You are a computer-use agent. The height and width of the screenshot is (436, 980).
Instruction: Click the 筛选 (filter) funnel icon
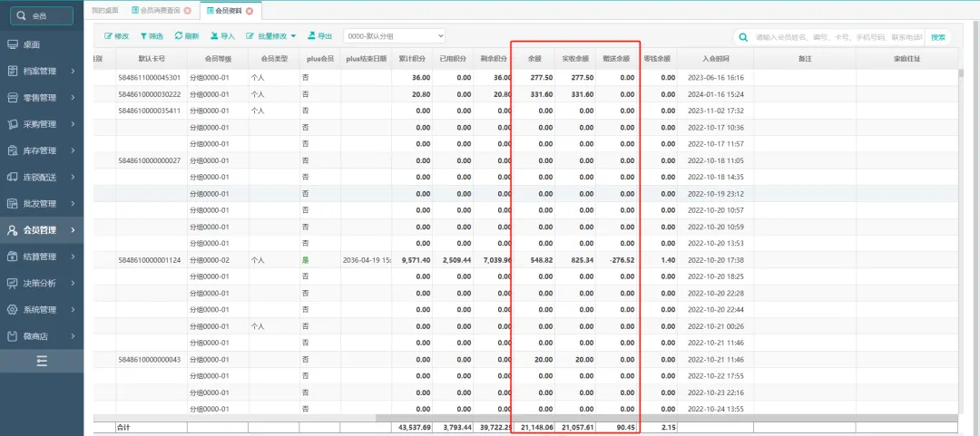click(143, 36)
